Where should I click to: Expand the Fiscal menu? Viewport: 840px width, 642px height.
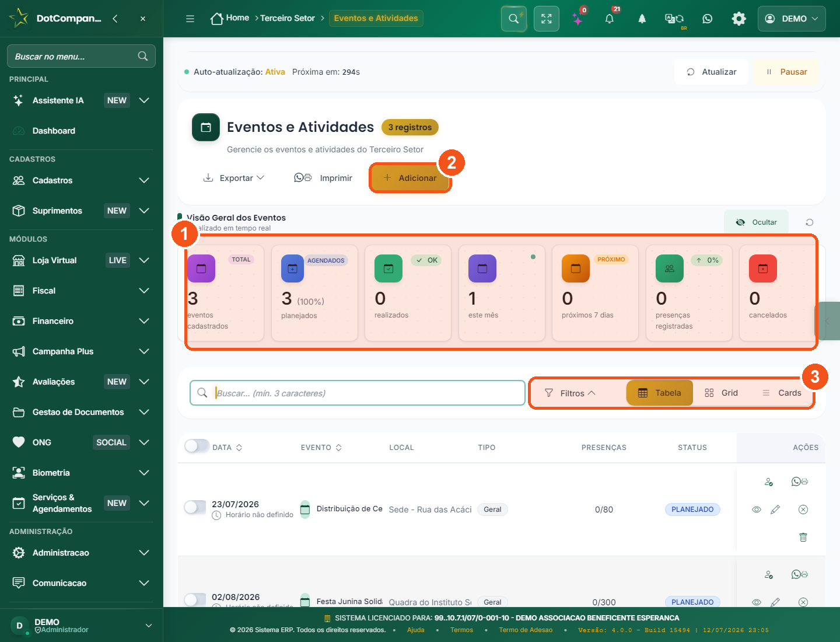click(81, 291)
